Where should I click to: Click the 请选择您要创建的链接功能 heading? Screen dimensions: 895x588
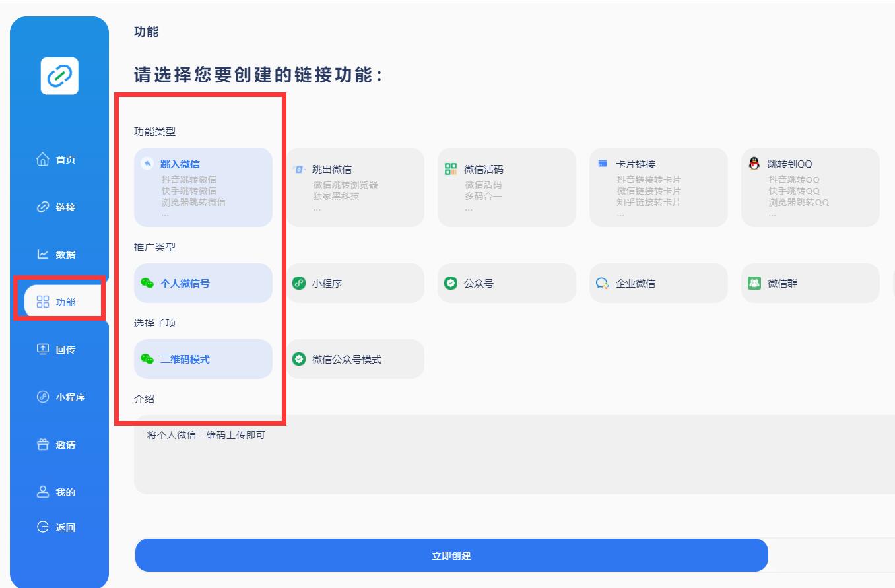pos(258,75)
